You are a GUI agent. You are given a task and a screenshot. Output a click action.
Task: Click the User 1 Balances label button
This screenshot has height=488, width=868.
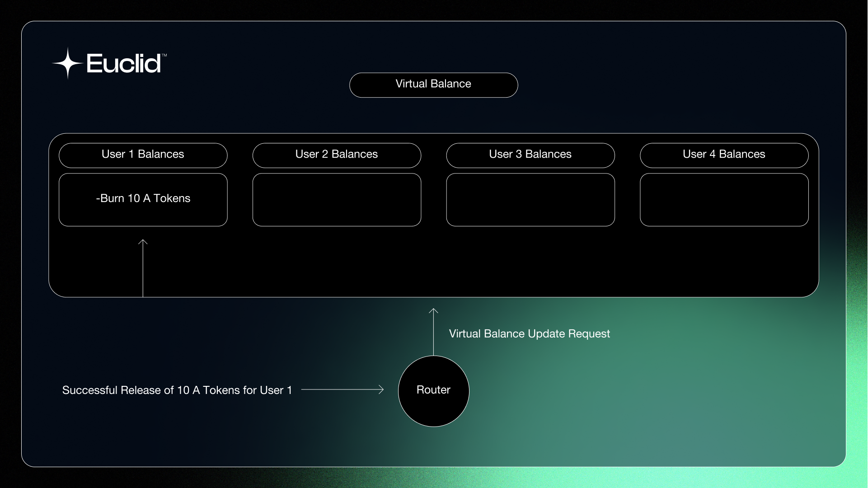tap(142, 155)
